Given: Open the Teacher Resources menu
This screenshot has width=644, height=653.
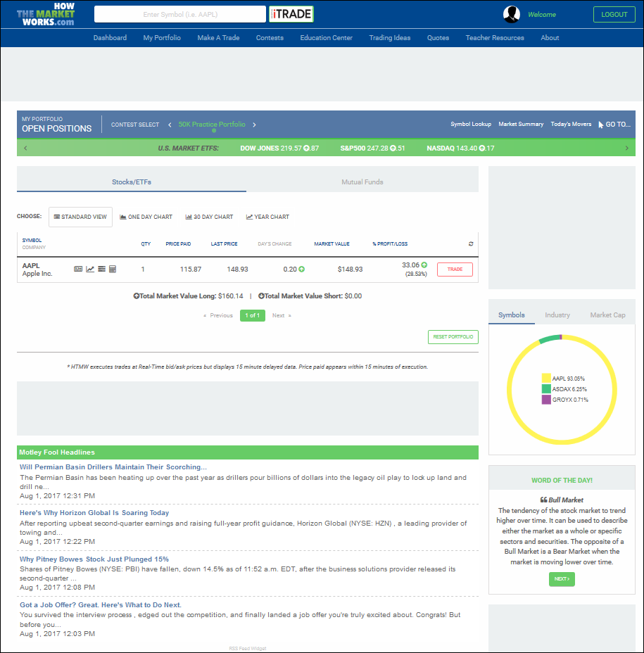Looking at the screenshot, I should click(x=495, y=38).
